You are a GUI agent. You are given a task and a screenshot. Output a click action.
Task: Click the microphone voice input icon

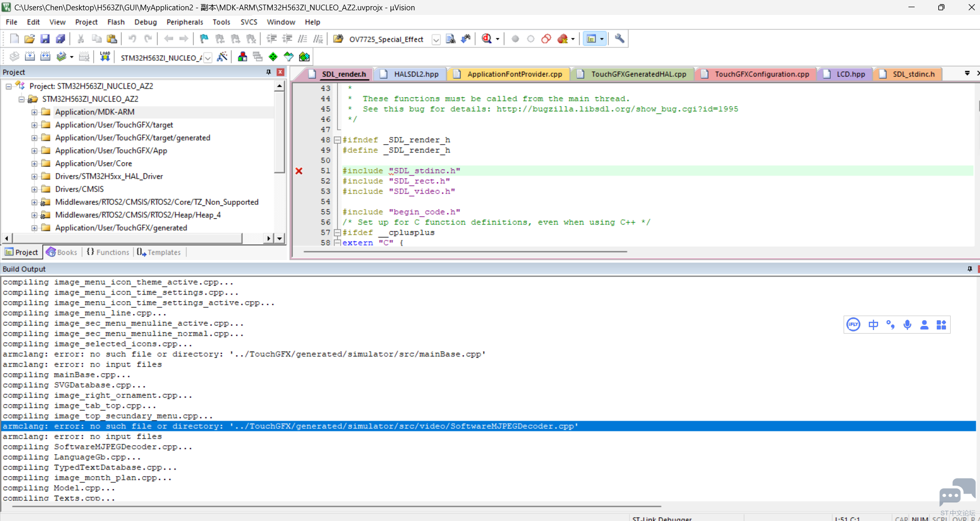(907, 325)
